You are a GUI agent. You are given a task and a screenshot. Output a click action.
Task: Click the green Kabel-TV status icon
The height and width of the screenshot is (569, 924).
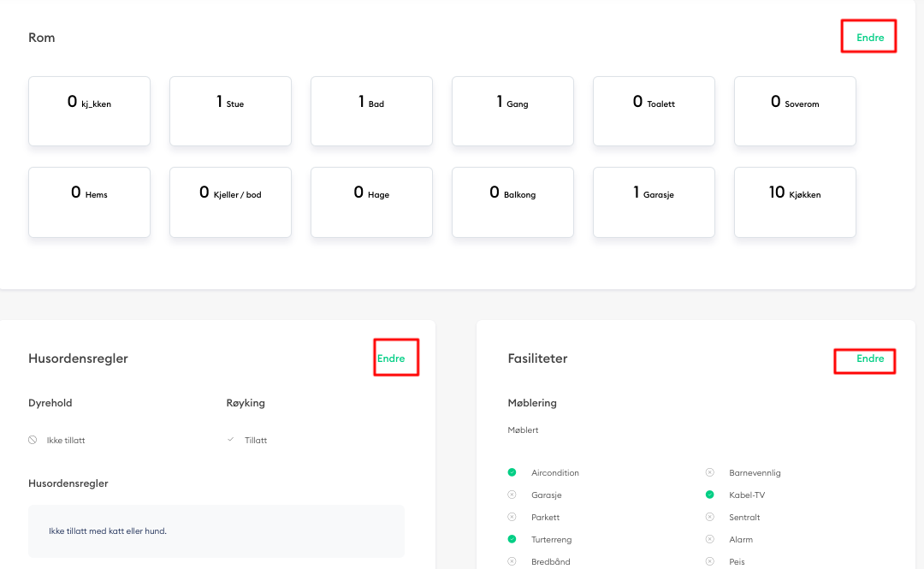point(709,495)
